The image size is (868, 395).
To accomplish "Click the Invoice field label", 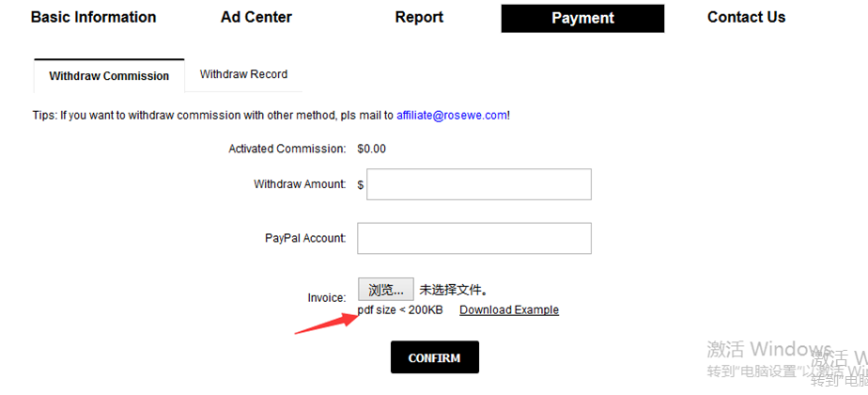I will click(327, 297).
